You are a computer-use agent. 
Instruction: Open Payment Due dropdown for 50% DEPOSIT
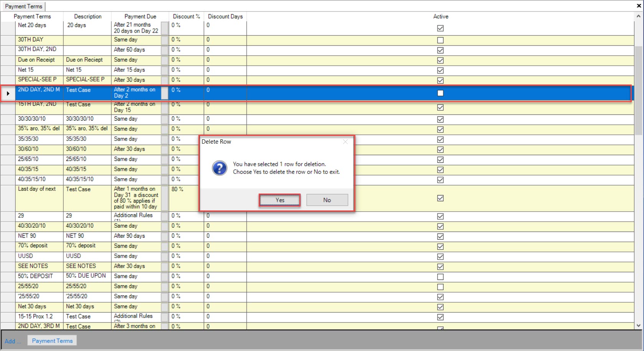click(x=165, y=276)
